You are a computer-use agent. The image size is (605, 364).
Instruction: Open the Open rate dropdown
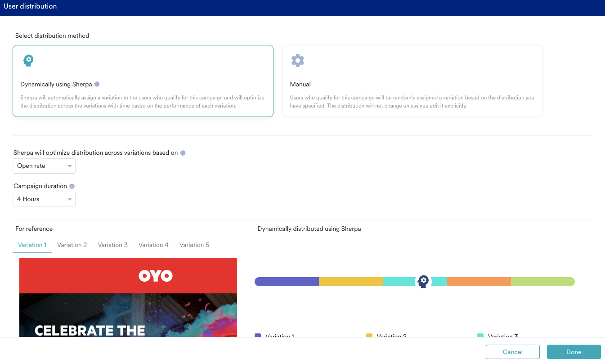click(44, 166)
